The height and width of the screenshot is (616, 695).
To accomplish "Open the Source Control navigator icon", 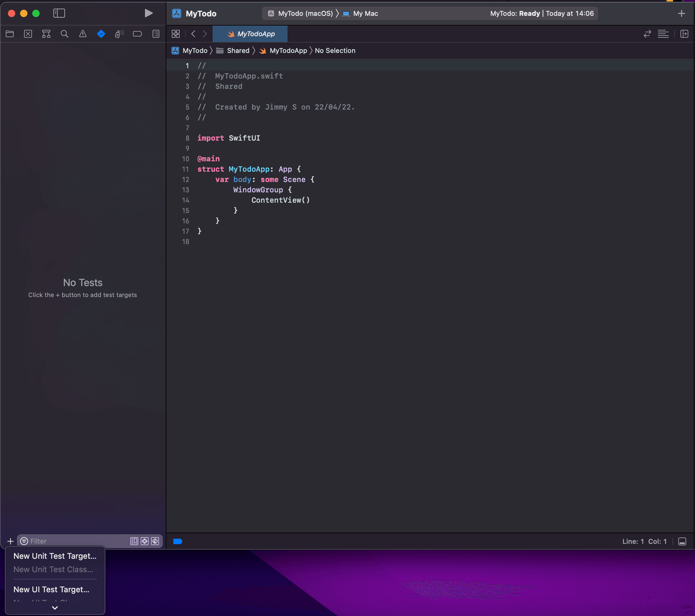I will pyautogui.click(x=28, y=34).
